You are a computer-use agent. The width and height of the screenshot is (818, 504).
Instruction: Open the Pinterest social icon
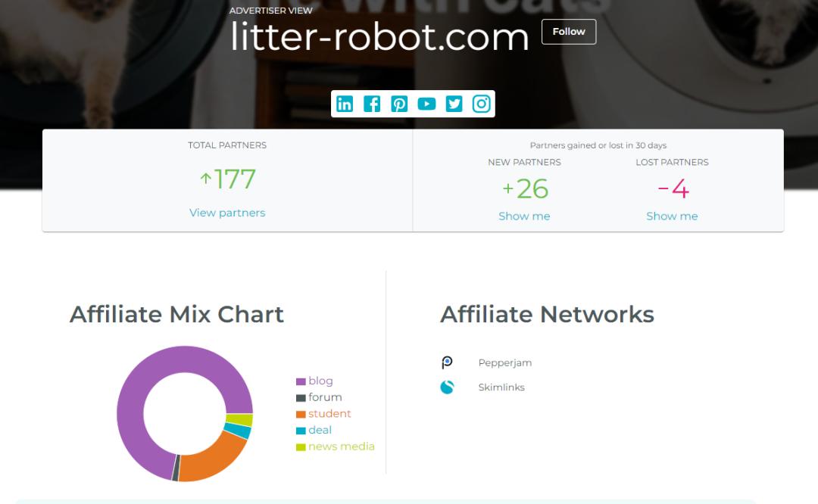[x=399, y=104]
